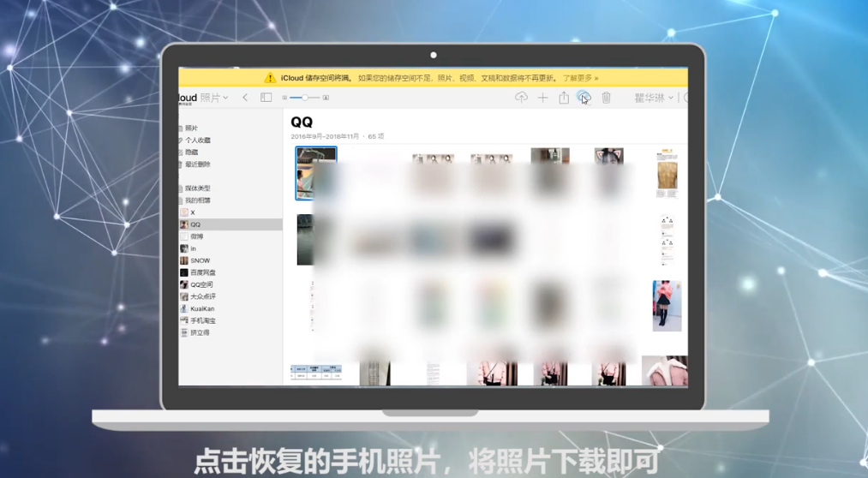Open the 照片 app switcher dropdown
Screen dimensions: 868x478
214,98
